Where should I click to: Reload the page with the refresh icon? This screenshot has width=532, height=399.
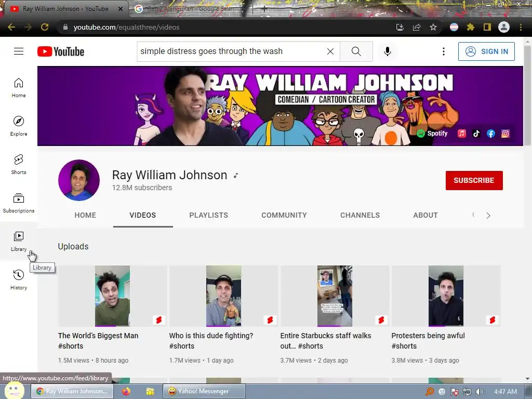click(x=45, y=27)
